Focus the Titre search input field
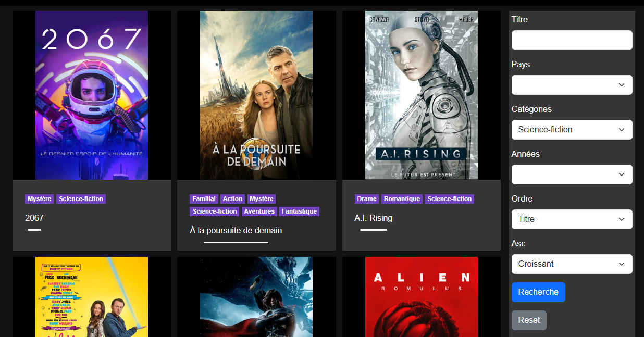The width and height of the screenshot is (644, 337). pyautogui.click(x=572, y=40)
